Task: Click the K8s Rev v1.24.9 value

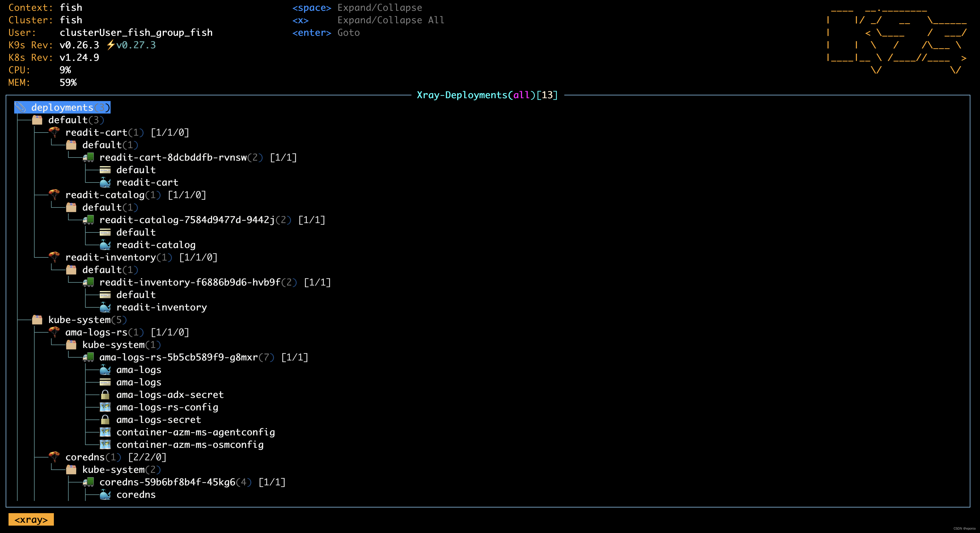Action: point(79,58)
